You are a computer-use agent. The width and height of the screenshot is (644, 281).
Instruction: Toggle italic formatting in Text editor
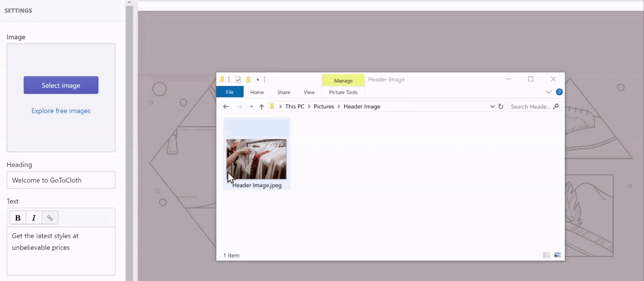click(x=34, y=218)
